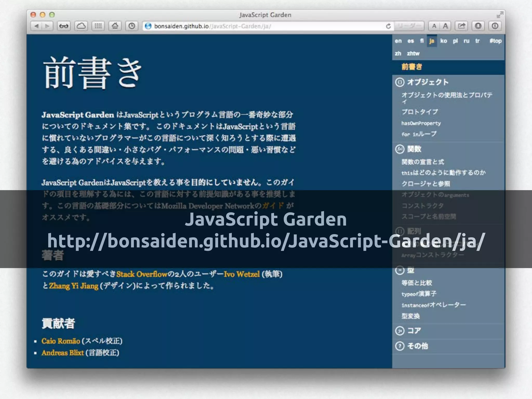Viewport: 532px width, 399px height.
Task: Click the 関数 section icon
Action: click(x=400, y=149)
